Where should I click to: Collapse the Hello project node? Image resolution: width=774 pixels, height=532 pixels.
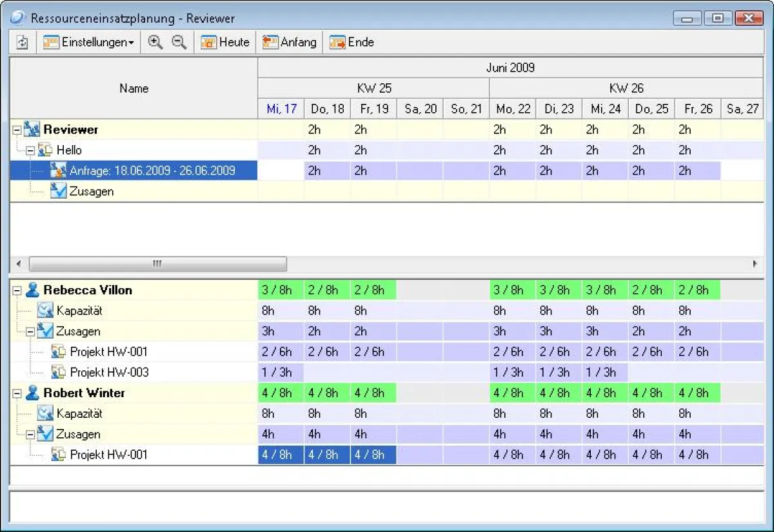tap(30, 150)
